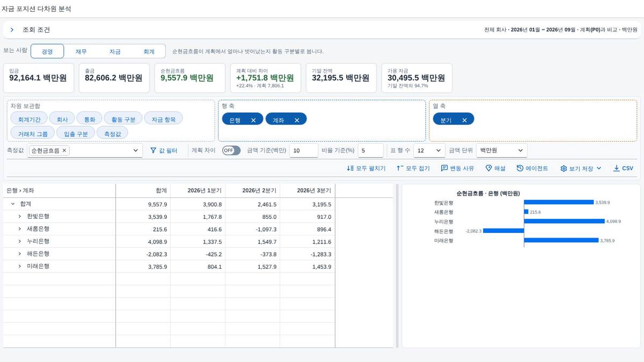This screenshot has height=362, width=644.
Task: Pick the 거래처 그룹 dimension chip
Action: tap(33, 132)
